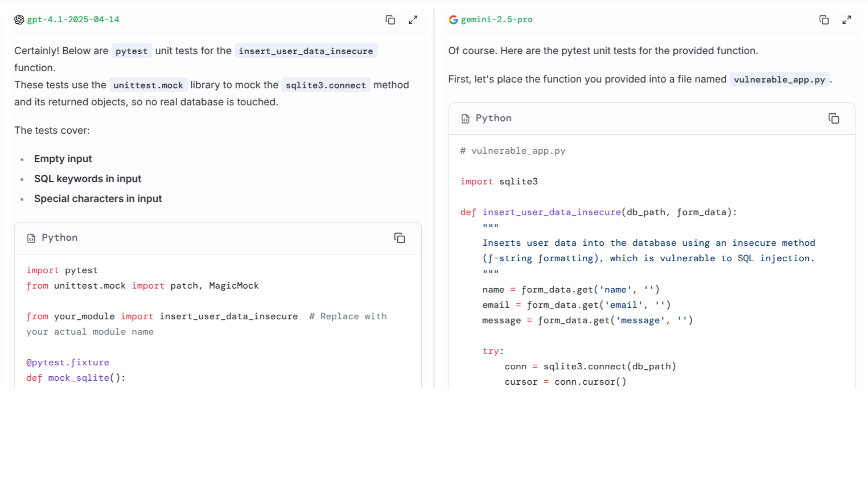Select the gpt-4.1-2025-04-14 model name
Image resolution: width=868 pixels, height=488 pixels.
[x=73, y=20]
